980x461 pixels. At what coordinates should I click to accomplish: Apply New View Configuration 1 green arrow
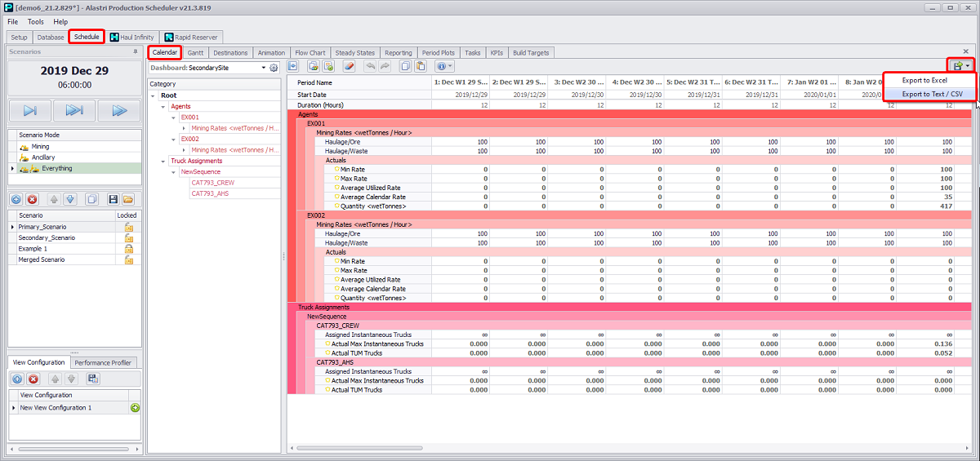coord(135,407)
